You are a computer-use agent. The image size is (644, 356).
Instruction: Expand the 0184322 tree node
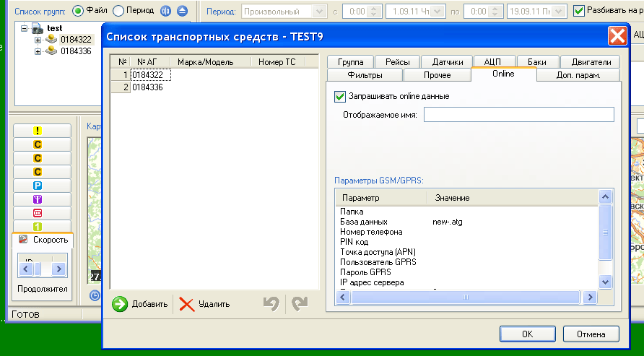38,40
